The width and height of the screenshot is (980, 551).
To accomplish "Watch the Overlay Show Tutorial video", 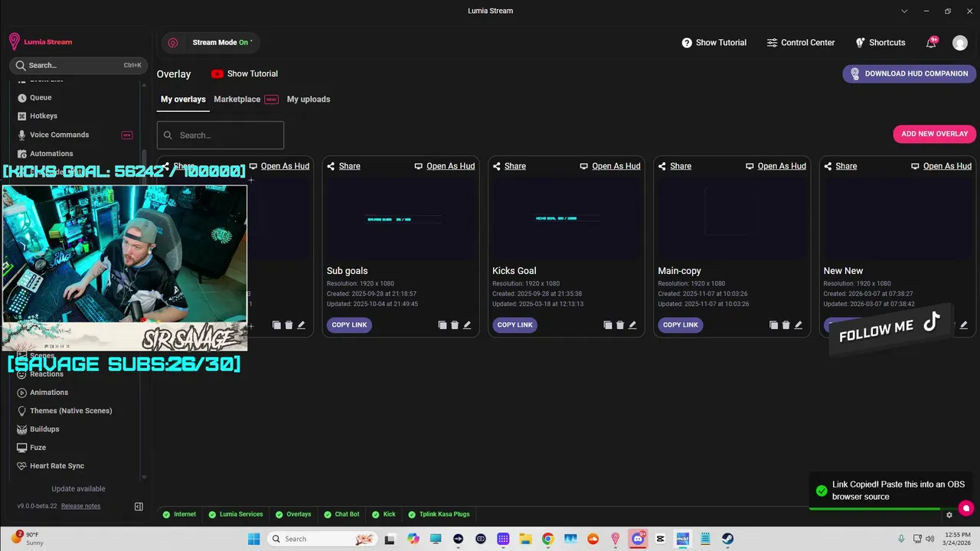I will [245, 74].
